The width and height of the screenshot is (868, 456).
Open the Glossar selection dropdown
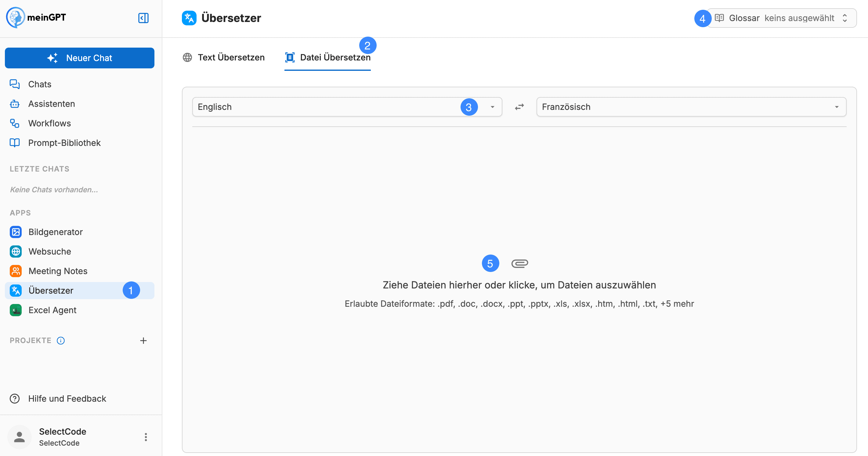click(778, 18)
